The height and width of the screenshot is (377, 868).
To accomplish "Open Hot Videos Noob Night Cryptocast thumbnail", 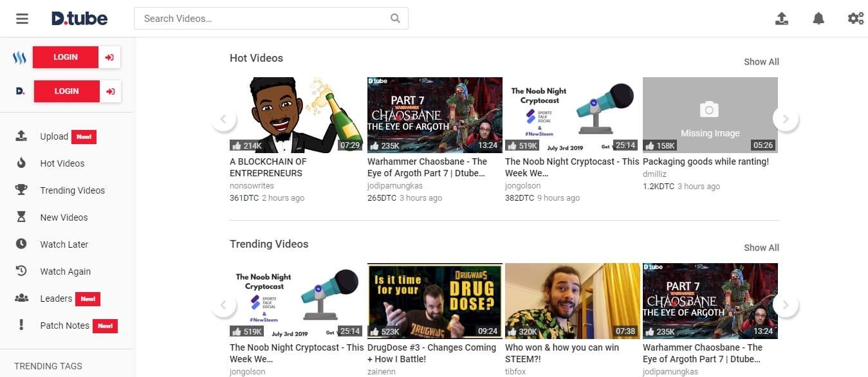I will [x=573, y=115].
